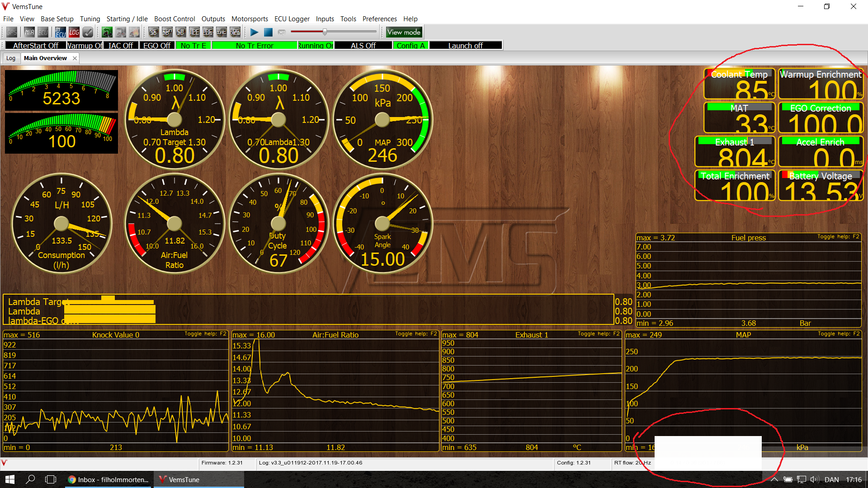This screenshot has height=488, width=868.
Task: Toggle the loop playback icon
Action: pos(282,32)
